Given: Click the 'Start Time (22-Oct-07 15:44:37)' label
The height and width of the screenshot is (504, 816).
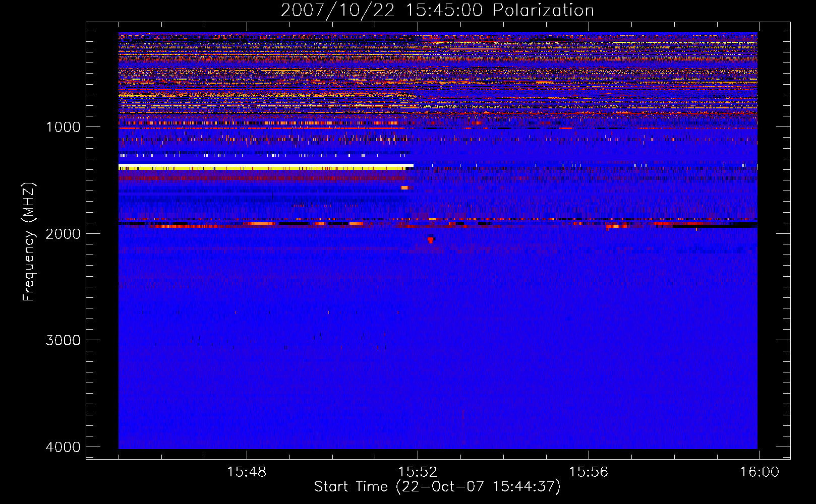Looking at the screenshot, I should point(437,487).
